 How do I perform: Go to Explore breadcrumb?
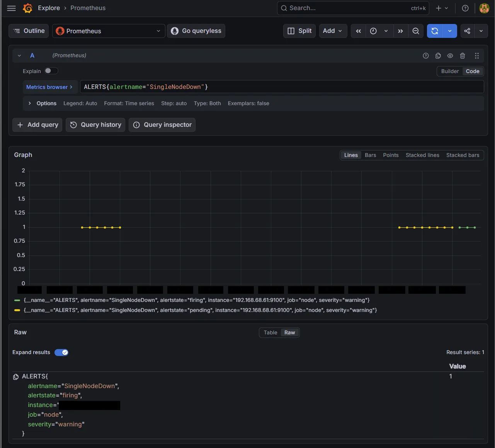[x=49, y=8]
